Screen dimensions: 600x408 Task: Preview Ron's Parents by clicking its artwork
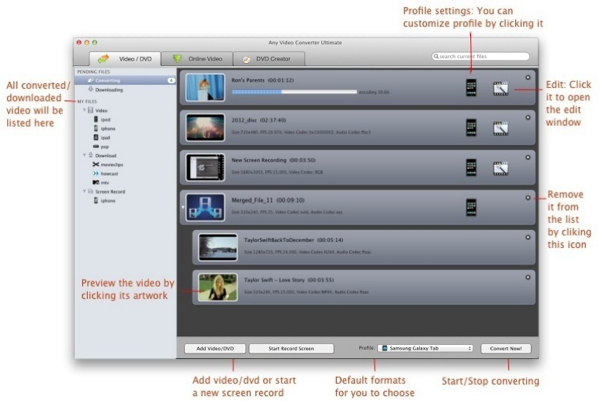click(205, 88)
